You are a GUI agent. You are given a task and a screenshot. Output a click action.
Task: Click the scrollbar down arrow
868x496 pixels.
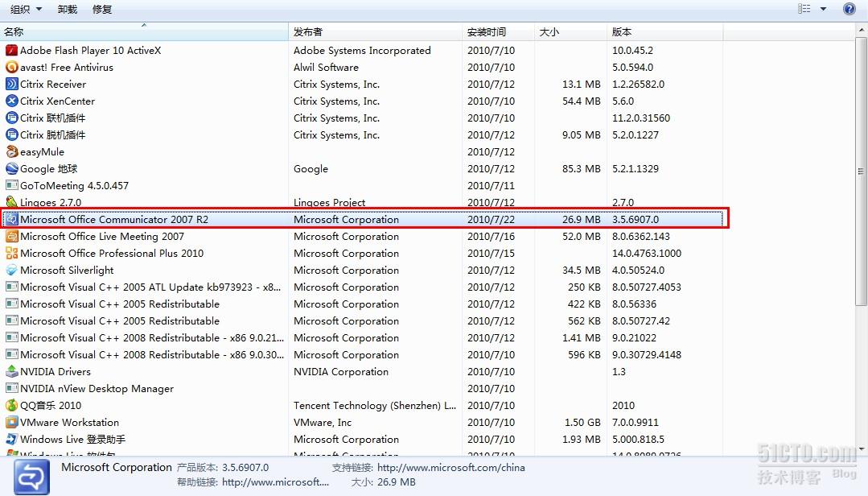point(861,448)
